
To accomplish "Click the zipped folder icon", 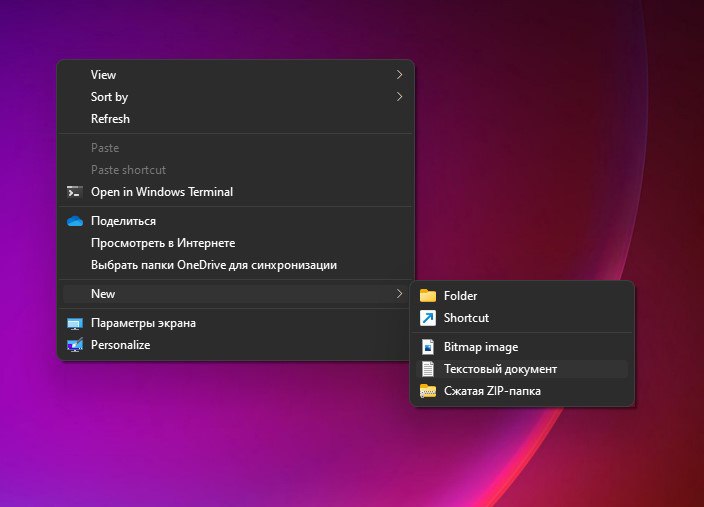I will pyautogui.click(x=428, y=391).
